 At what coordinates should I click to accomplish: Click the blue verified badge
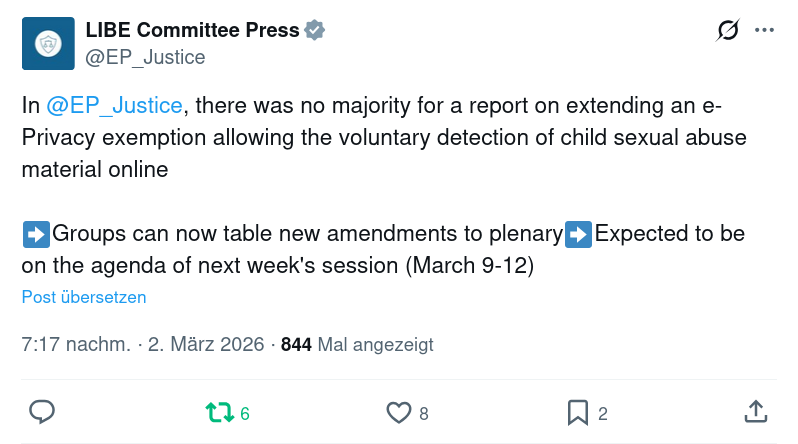(315, 31)
